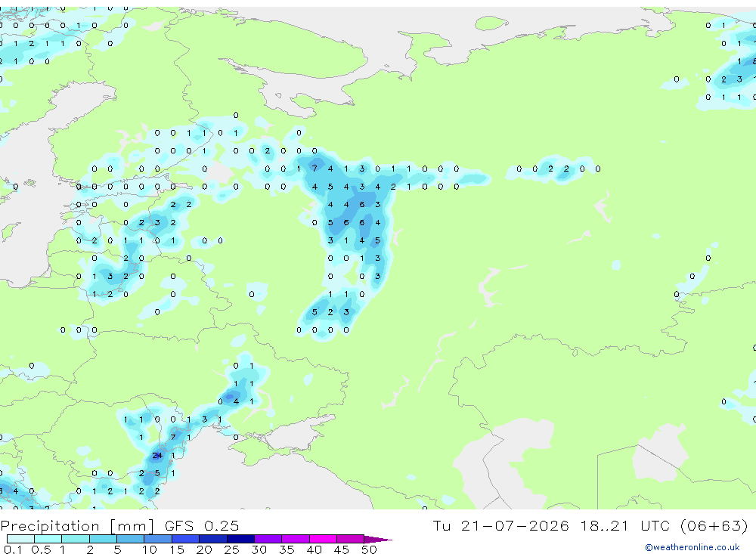Screen dimensions: 756x554
Task: Click the 1–2 mm legend color swatch
Action: (76, 539)
